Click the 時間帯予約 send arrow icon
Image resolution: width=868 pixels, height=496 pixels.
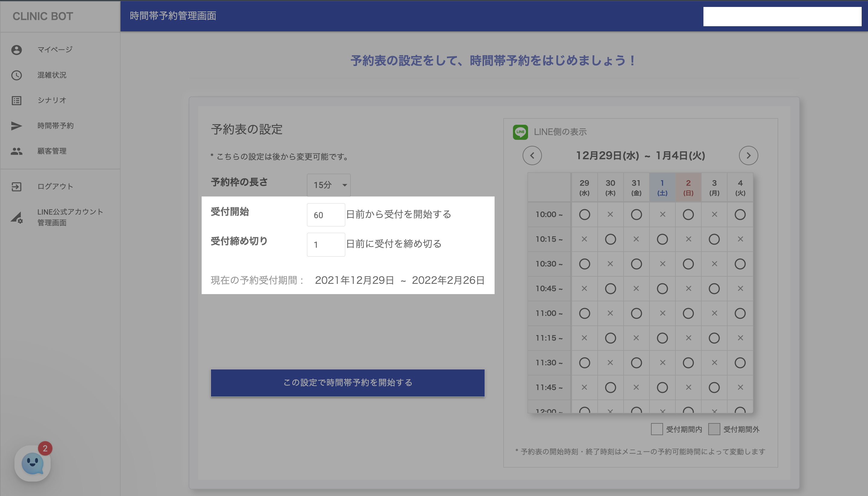coord(16,126)
